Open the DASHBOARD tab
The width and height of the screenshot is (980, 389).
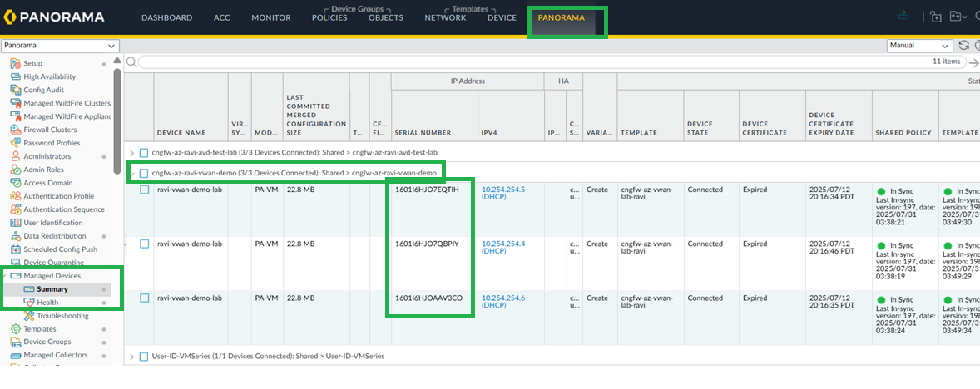[x=166, y=17]
